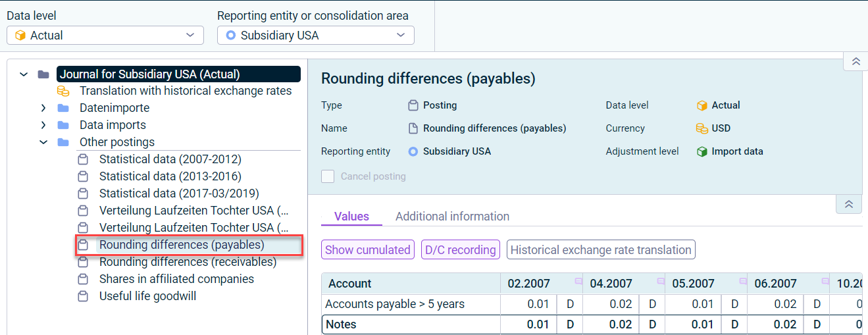Click posting icon for Rounding differences (receivables)
Viewport: 868px width, 335px height.
tap(83, 262)
